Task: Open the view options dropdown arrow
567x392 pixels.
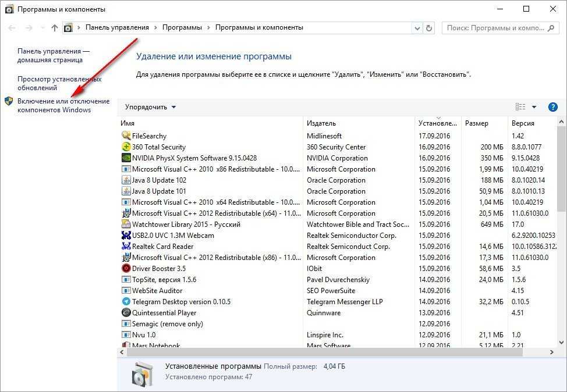Action: click(x=534, y=107)
